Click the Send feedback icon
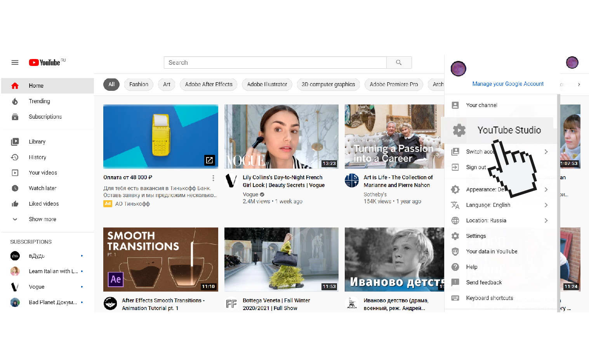 pos(455,283)
